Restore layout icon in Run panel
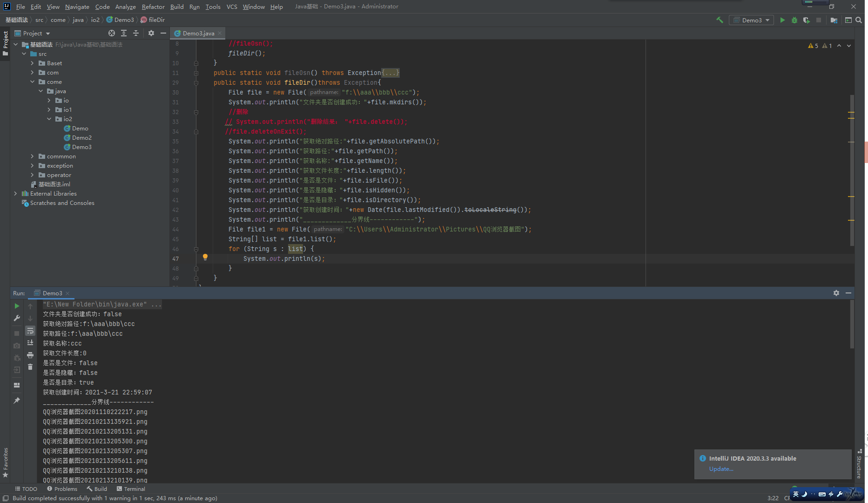Image resolution: width=868 pixels, height=503 pixels. pos(17,385)
